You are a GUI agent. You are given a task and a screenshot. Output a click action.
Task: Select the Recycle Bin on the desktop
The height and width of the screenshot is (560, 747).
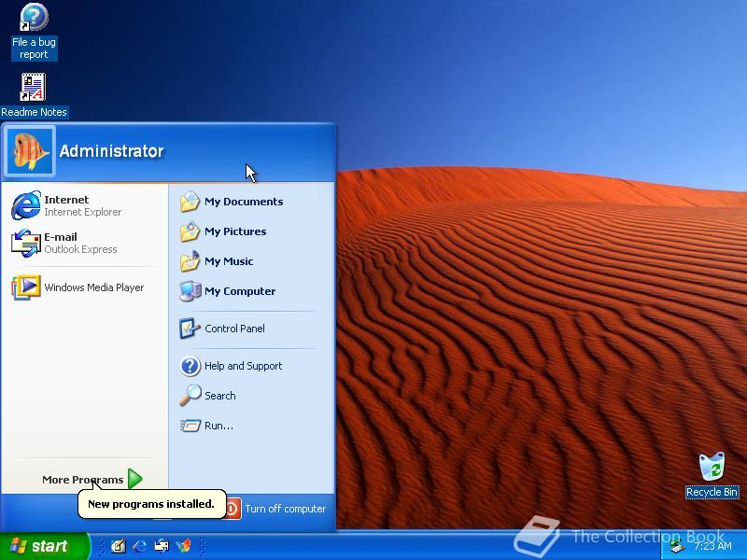coord(712,475)
